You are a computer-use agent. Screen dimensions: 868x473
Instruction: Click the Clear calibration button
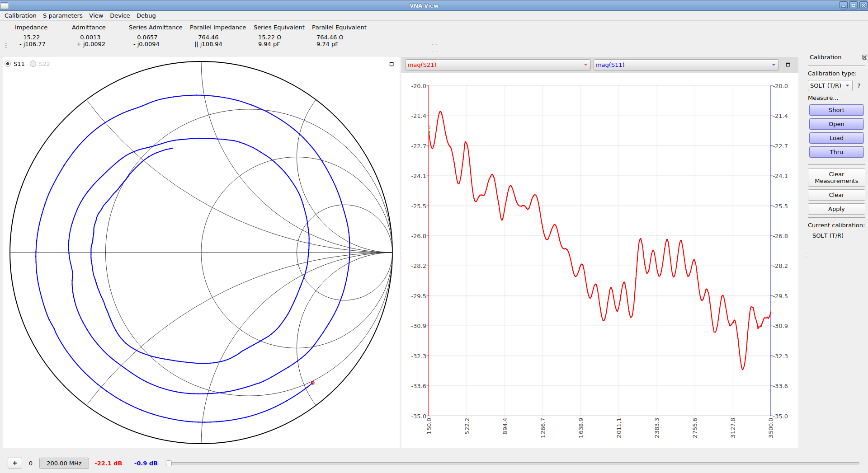[x=836, y=195]
